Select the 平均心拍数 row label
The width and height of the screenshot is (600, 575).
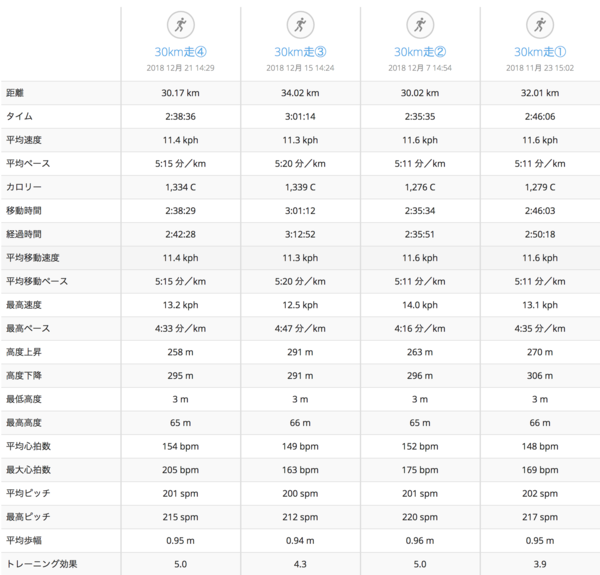[x=28, y=446]
